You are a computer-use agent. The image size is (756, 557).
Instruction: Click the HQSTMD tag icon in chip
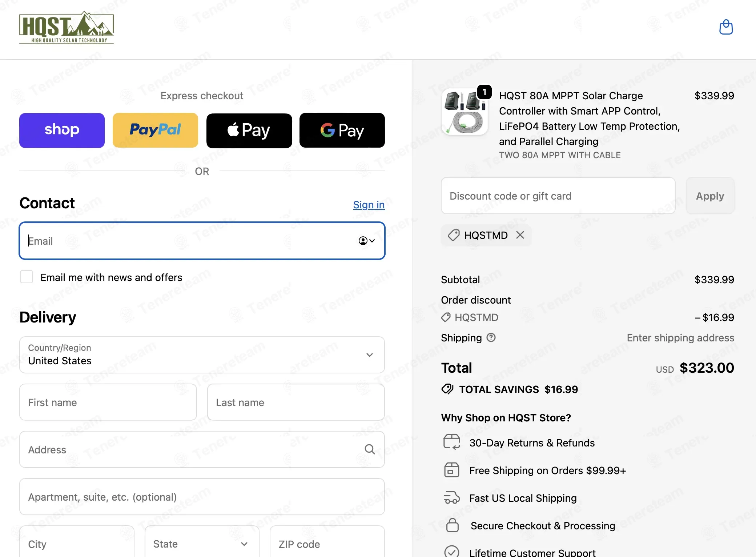point(453,235)
